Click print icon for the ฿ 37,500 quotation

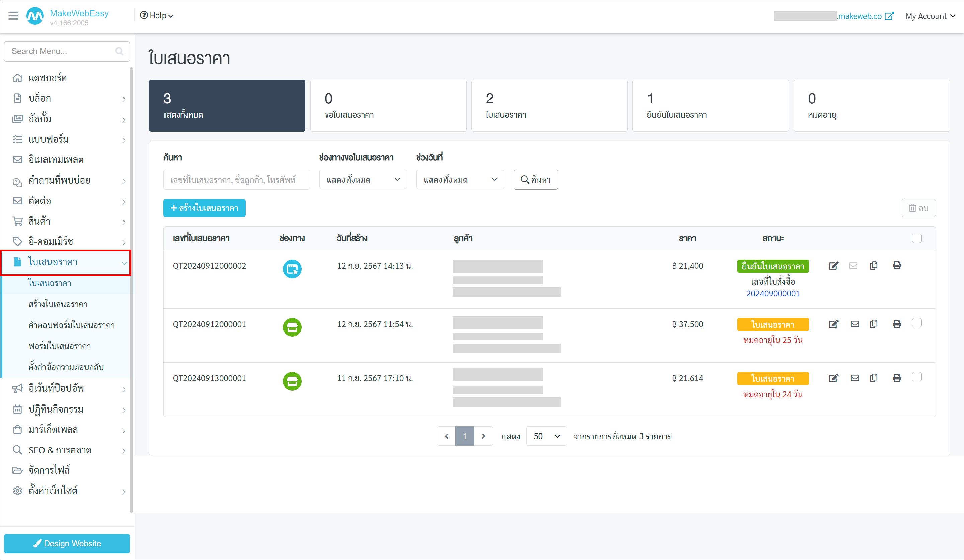[897, 324]
